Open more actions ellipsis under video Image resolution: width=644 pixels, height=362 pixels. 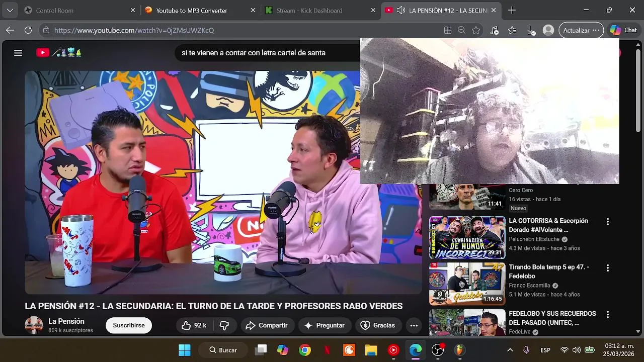(414, 325)
